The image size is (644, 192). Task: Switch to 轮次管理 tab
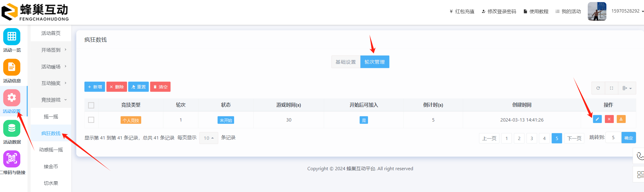click(375, 62)
